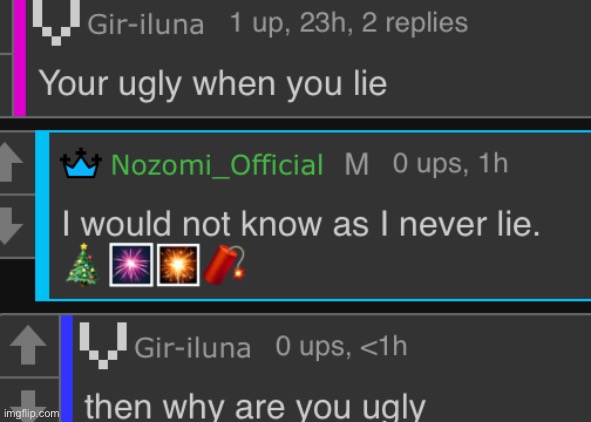
Task: Click the orange sparkler emoji
Action: coord(178,265)
